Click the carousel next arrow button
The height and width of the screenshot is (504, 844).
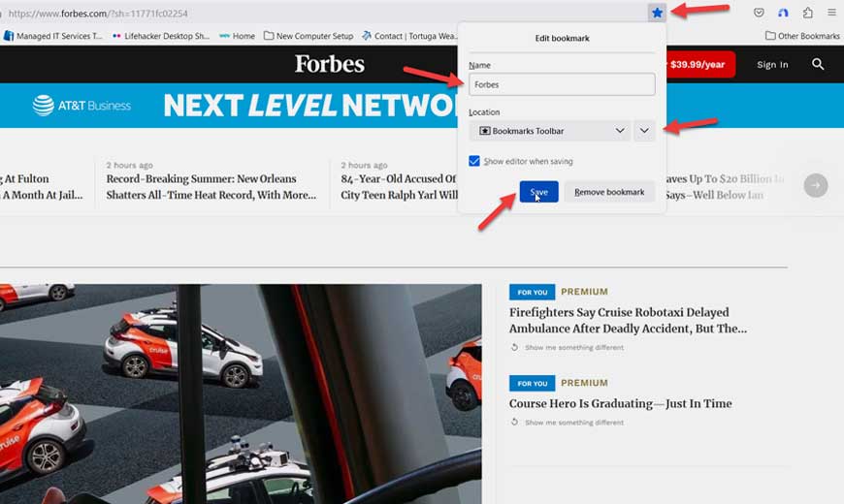816,185
